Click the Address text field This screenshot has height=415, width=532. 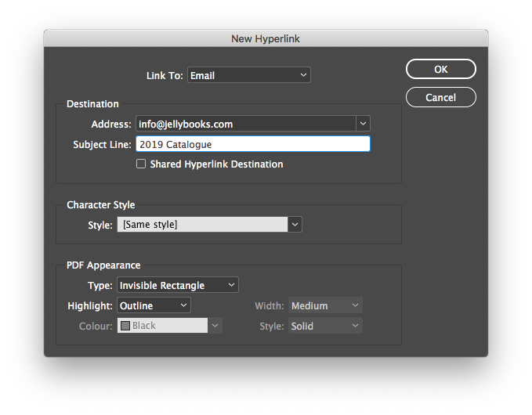pyautogui.click(x=244, y=124)
